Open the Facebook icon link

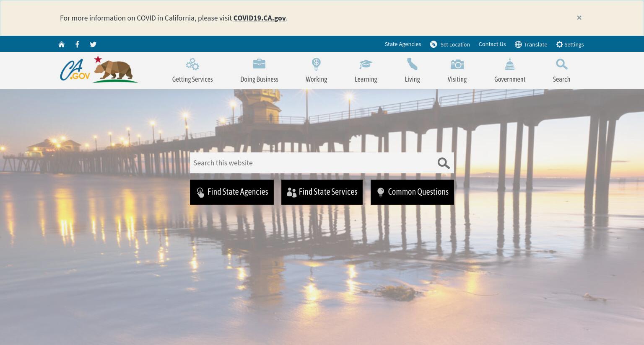tap(77, 44)
